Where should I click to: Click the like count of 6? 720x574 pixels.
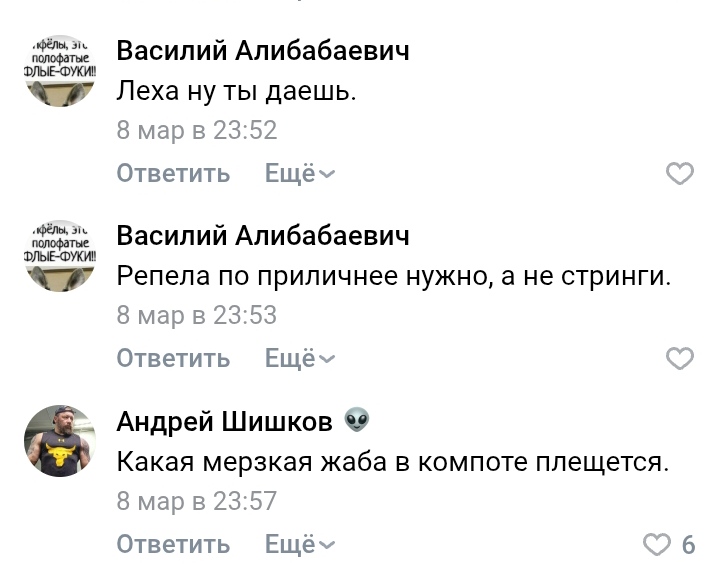pyautogui.click(x=688, y=545)
